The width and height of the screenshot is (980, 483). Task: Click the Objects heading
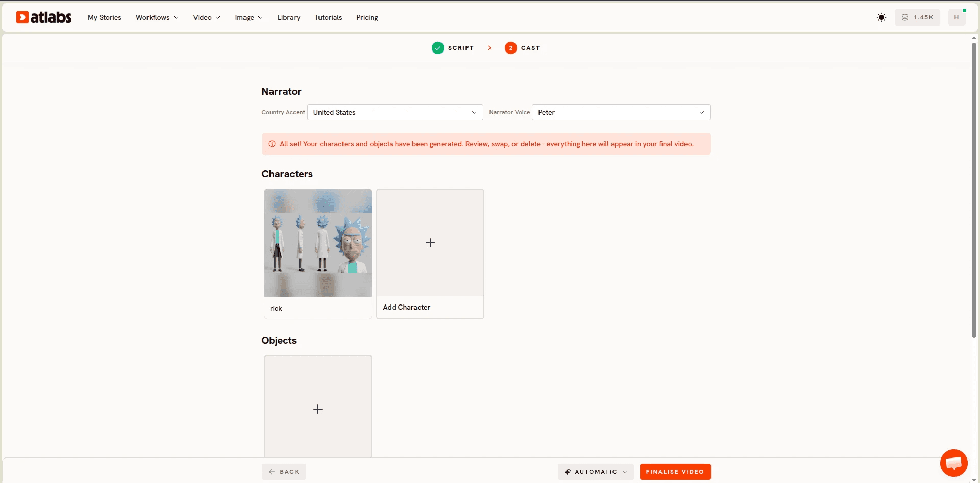pos(279,340)
